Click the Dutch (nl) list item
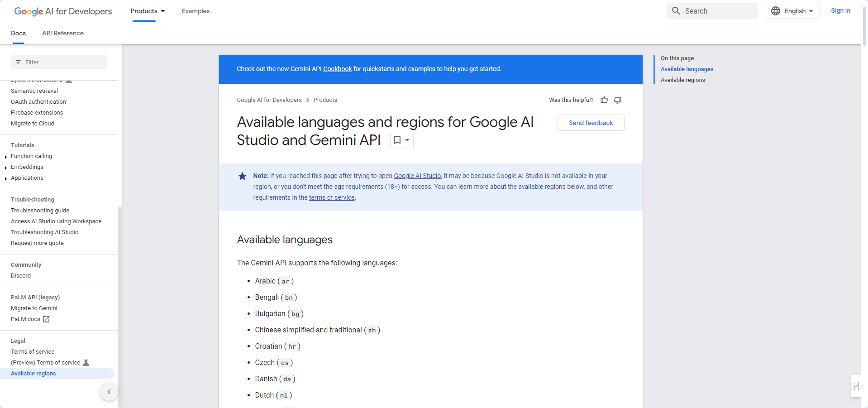This screenshot has width=868, height=408. coord(274,395)
